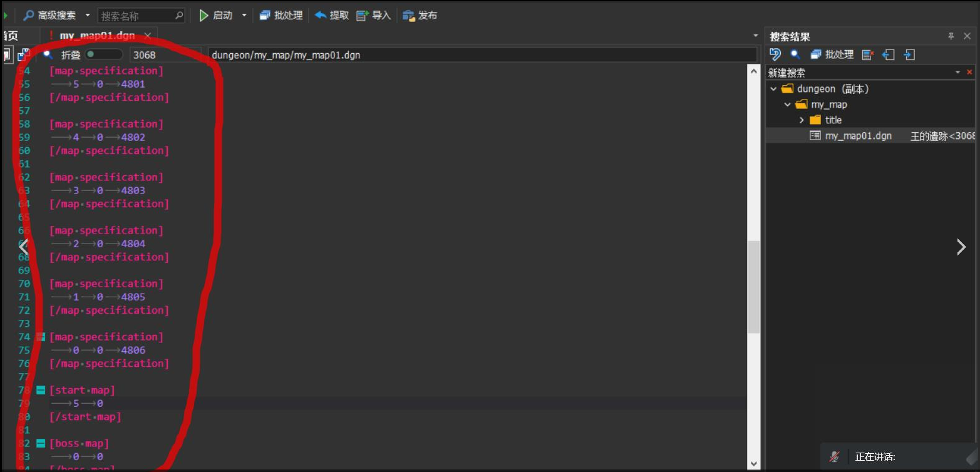Click the [/map specification] tag on line 56
980x472 pixels.
tap(110, 97)
